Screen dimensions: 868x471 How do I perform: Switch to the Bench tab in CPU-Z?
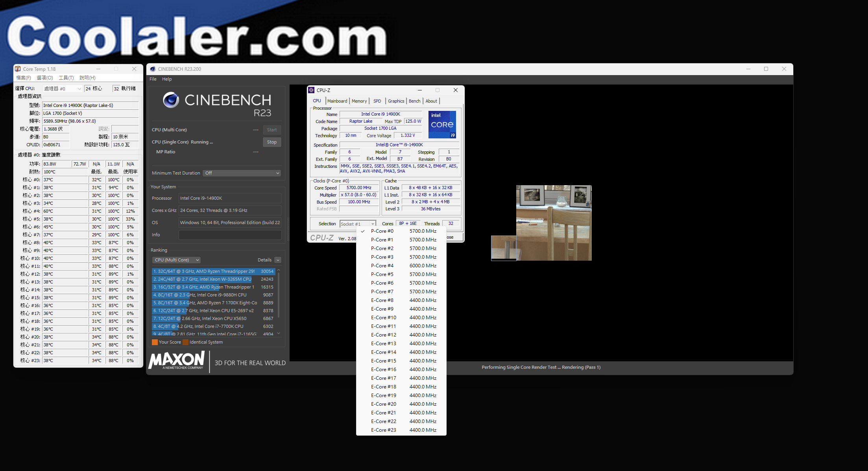coord(414,101)
